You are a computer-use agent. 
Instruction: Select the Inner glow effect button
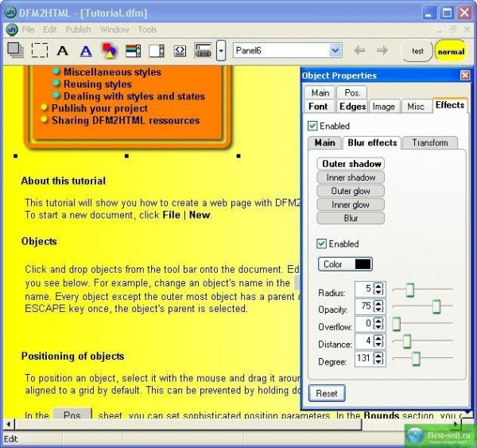[x=351, y=205]
